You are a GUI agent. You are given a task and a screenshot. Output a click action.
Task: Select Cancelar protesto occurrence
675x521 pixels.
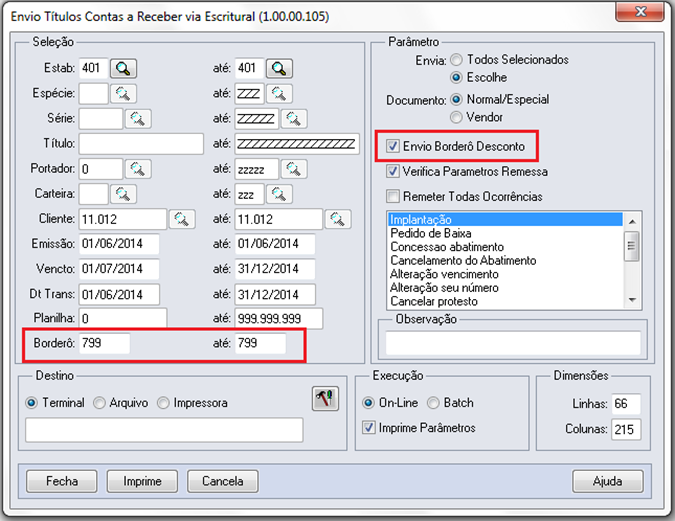[x=505, y=301]
